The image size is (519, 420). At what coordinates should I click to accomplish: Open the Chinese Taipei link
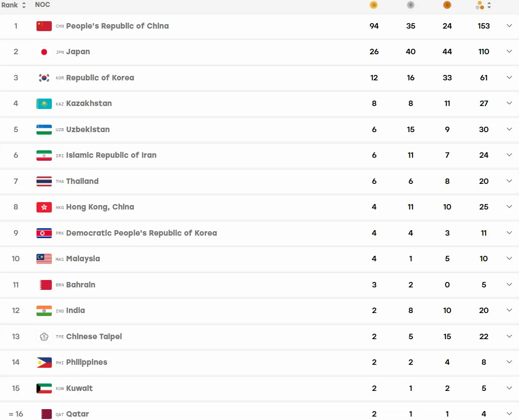coord(94,337)
